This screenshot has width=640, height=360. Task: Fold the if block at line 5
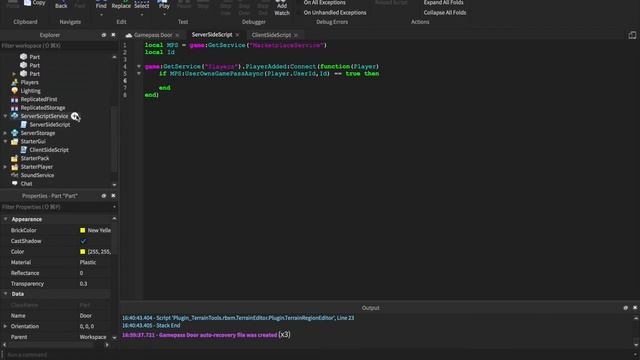click(x=139, y=73)
